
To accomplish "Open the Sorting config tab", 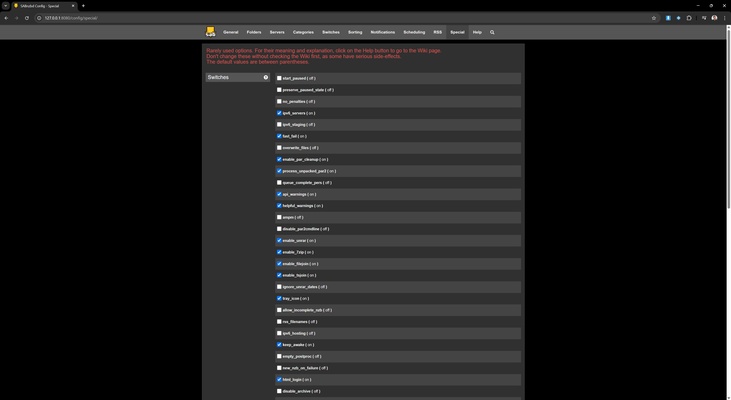I will click(x=355, y=32).
